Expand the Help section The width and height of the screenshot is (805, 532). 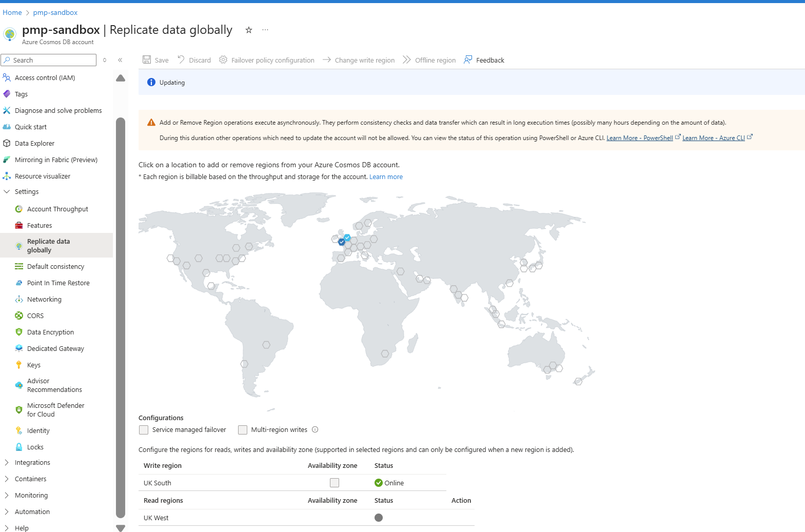7,528
